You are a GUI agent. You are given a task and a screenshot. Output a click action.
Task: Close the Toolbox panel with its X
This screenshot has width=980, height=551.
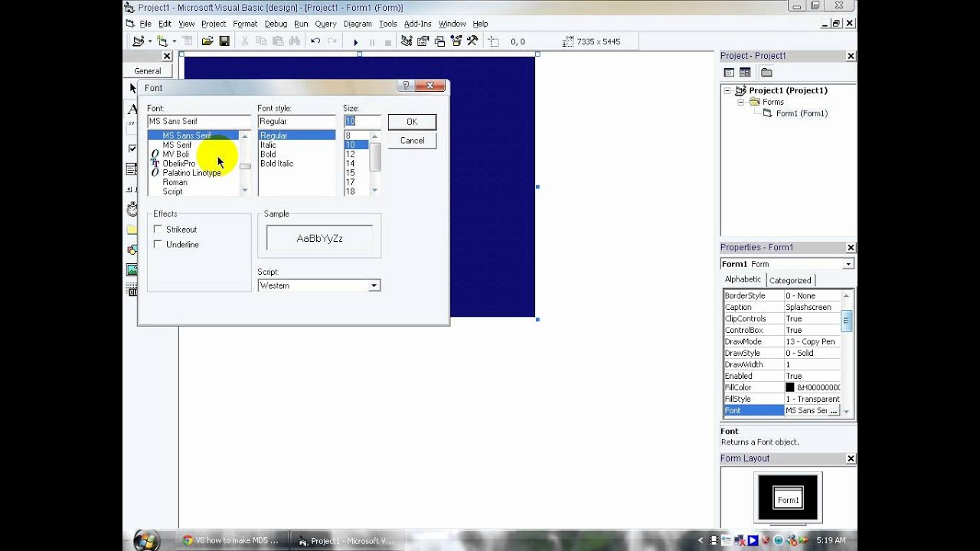point(167,56)
